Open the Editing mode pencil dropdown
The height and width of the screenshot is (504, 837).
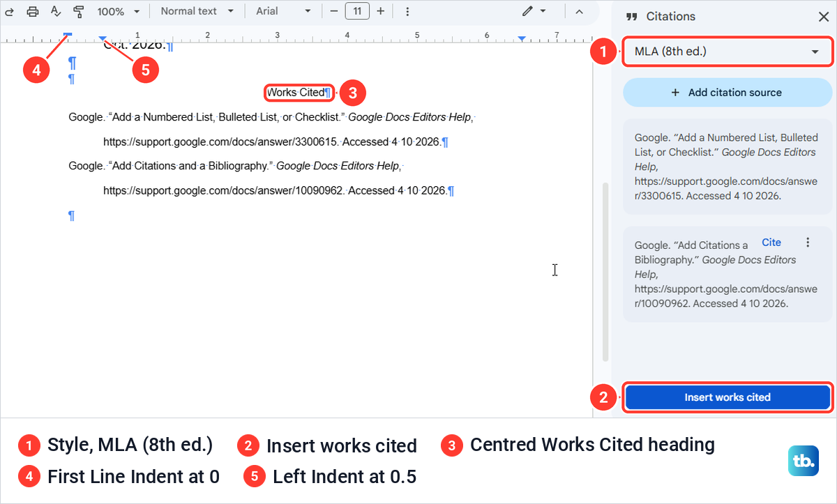tap(534, 11)
